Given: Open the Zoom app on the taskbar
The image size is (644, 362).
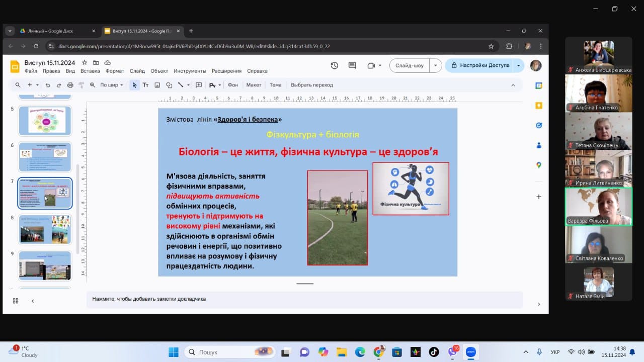Looking at the screenshot, I should coord(471,351).
